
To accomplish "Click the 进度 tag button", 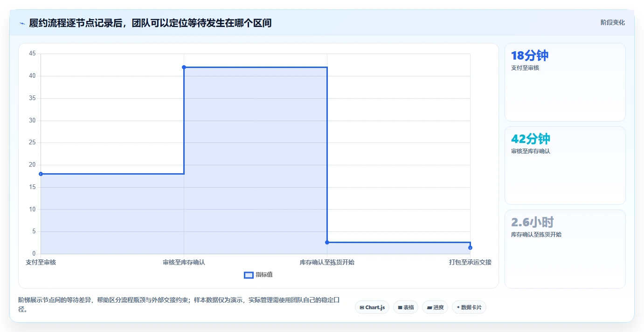I will tap(435, 307).
